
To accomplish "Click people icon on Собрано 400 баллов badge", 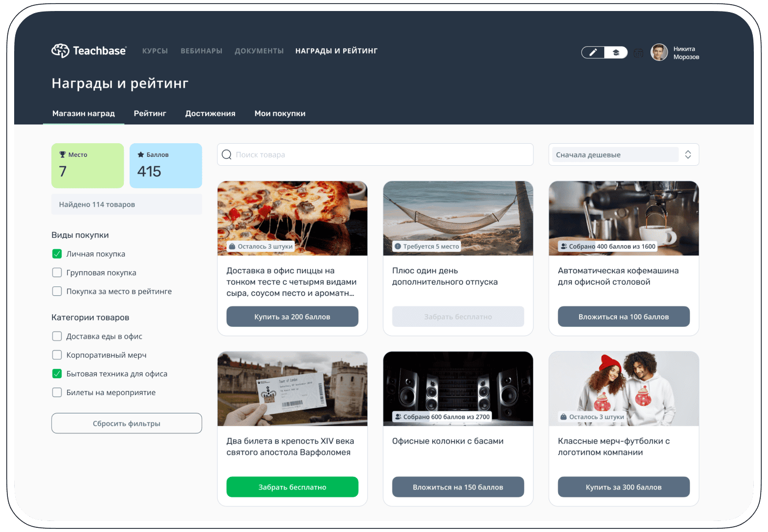I will (x=563, y=247).
